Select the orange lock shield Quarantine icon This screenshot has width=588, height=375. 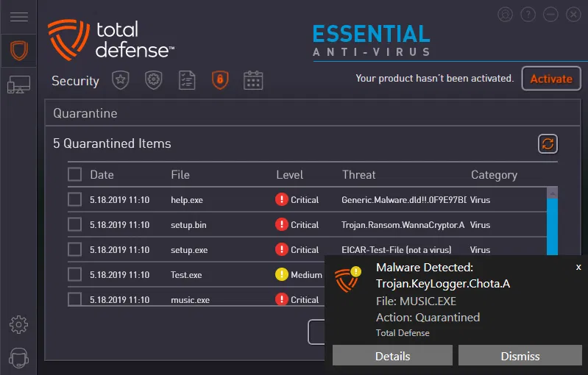pos(219,79)
